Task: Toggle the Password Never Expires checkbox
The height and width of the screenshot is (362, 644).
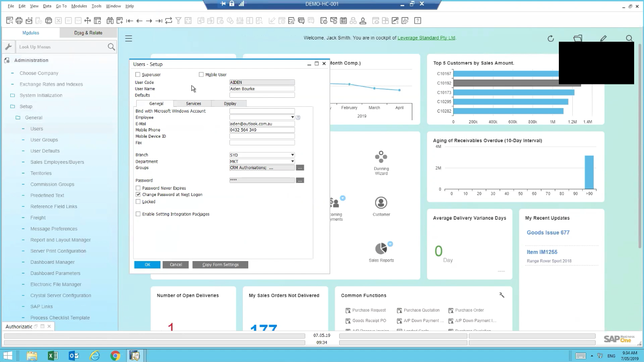Action: click(x=138, y=188)
